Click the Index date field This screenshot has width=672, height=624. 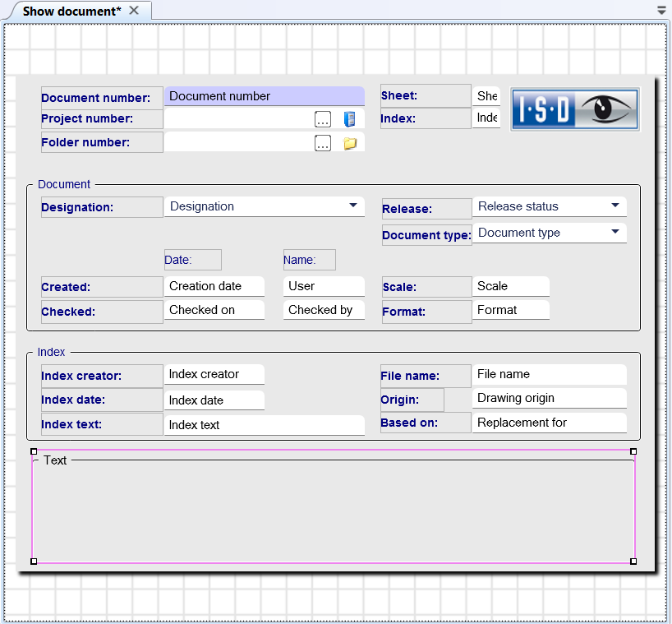[214, 400]
